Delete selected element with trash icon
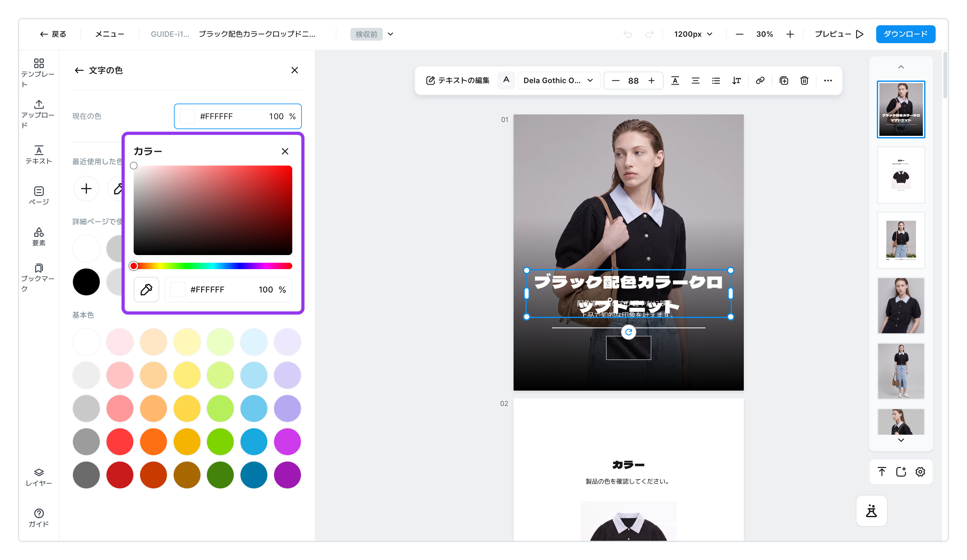 pos(804,81)
